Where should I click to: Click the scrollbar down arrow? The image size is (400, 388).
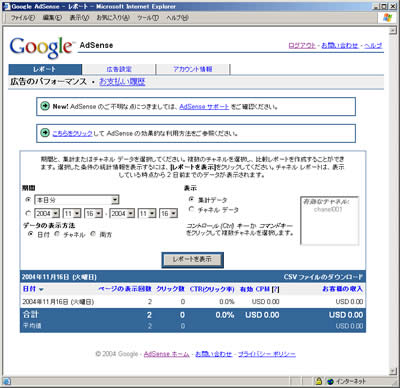392,371
